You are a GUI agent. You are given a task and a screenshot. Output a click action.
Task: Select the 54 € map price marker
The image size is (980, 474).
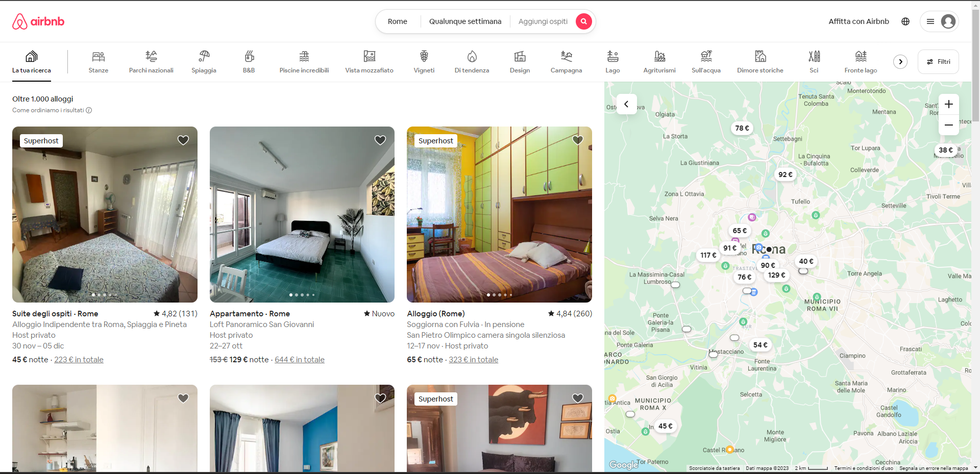[761, 345]
